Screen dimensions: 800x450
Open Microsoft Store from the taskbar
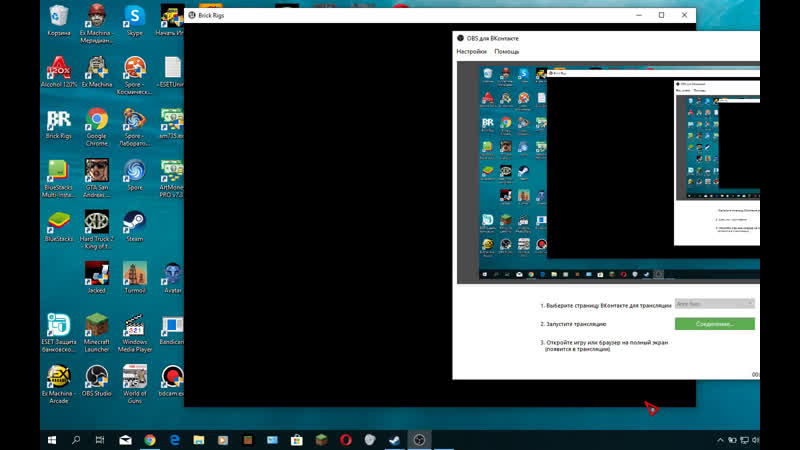pos(296,440)
